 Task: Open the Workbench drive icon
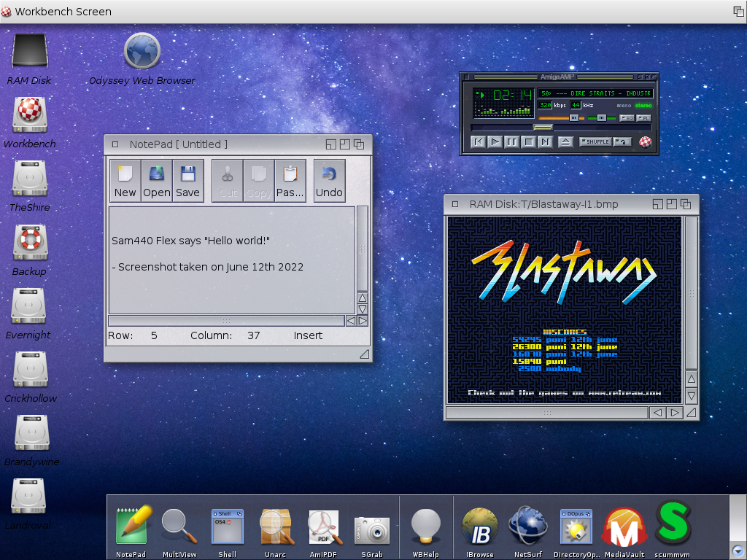pyautogui.click(x=30, y=114)
